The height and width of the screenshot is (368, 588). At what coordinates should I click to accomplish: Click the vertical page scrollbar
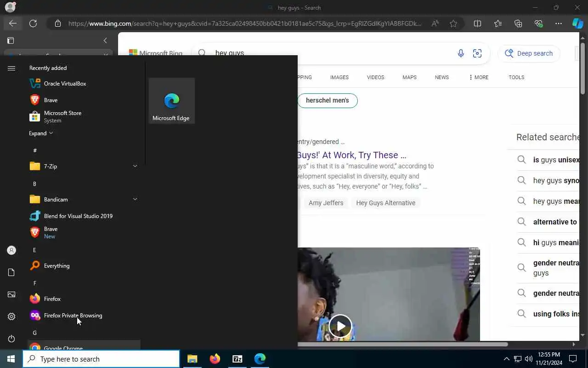[582, 68]
